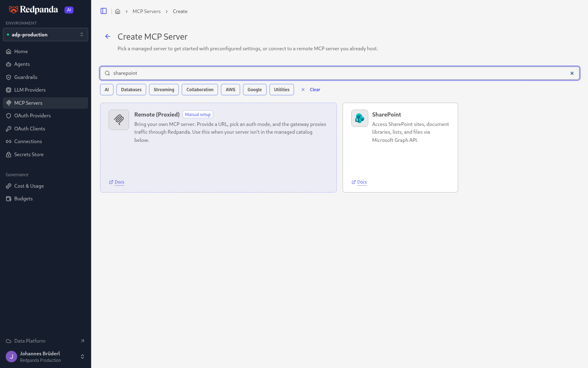
Task: Click the back arrow beside Create MCP Server
Action: (x=108, y=36)
